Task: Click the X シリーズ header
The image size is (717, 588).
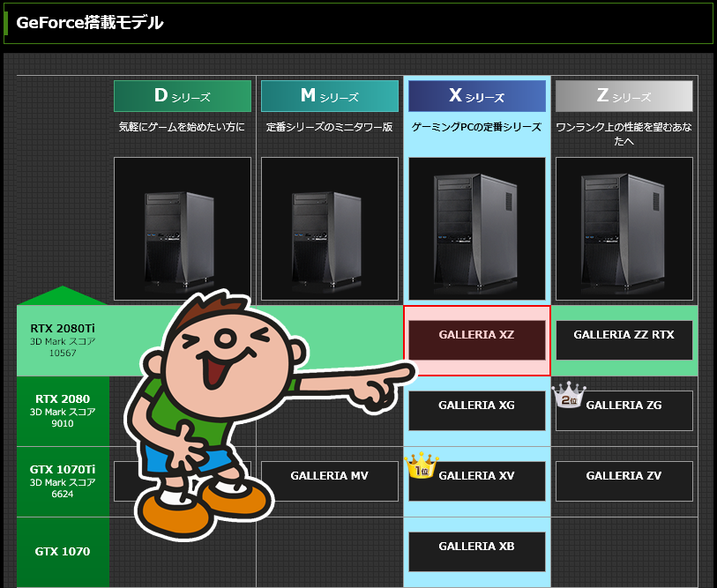Action: point(477,96)
